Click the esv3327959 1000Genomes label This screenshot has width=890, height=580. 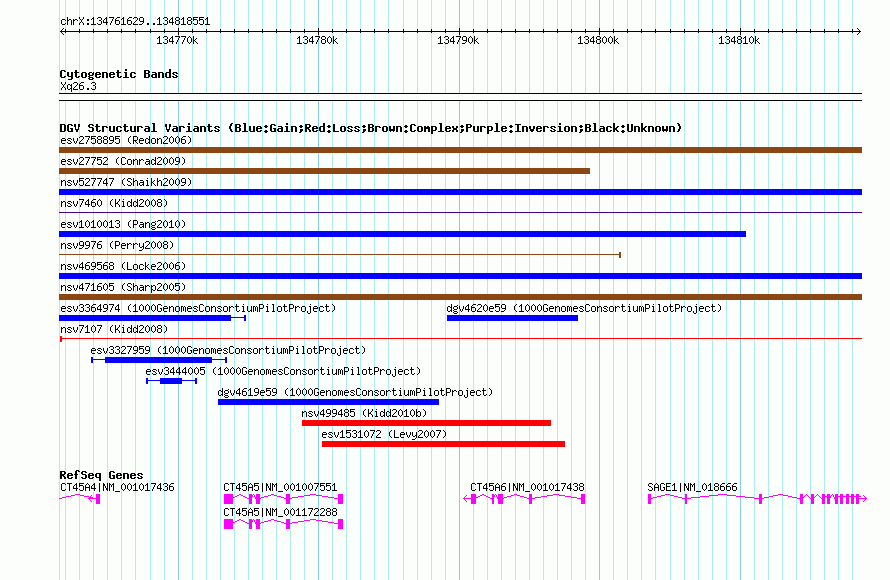tap(228, 350)
